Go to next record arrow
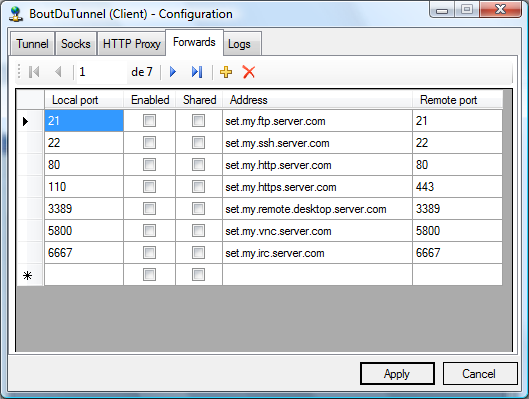This screenshot has height=399, width=529. [173, 72]
